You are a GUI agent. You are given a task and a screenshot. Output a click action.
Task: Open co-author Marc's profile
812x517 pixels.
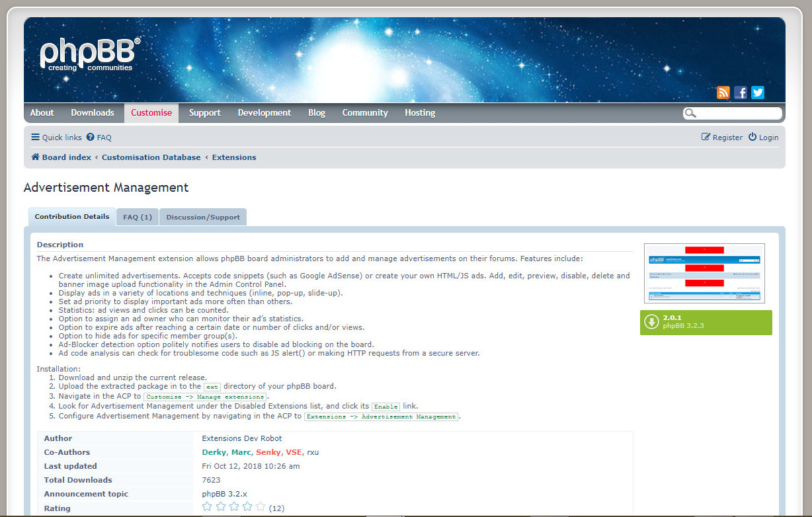pos(241,452)
